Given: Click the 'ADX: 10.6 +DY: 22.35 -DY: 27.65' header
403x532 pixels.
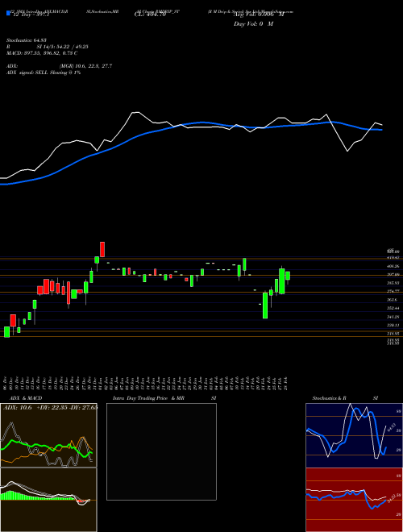Looking at the screenshot, I should coord(50,408).
